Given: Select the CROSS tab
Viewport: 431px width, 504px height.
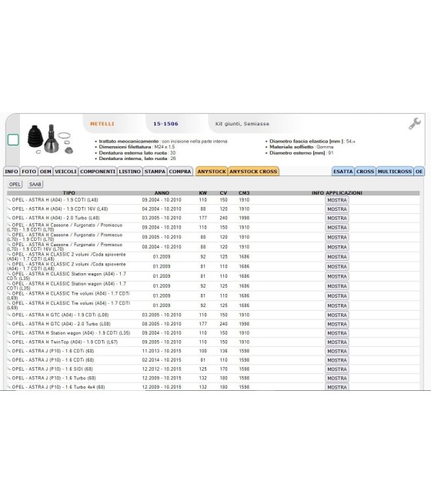Looking at the screenshot, I should pos(365,172).
